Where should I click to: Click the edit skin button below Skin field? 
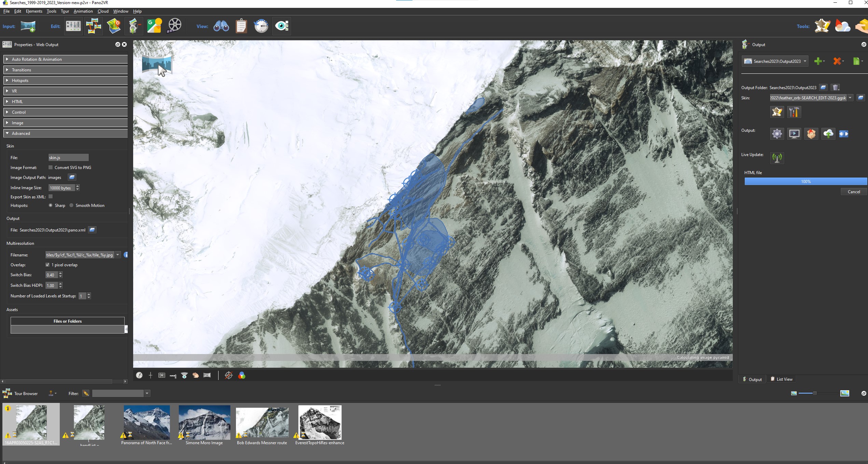tap(777, 112)
